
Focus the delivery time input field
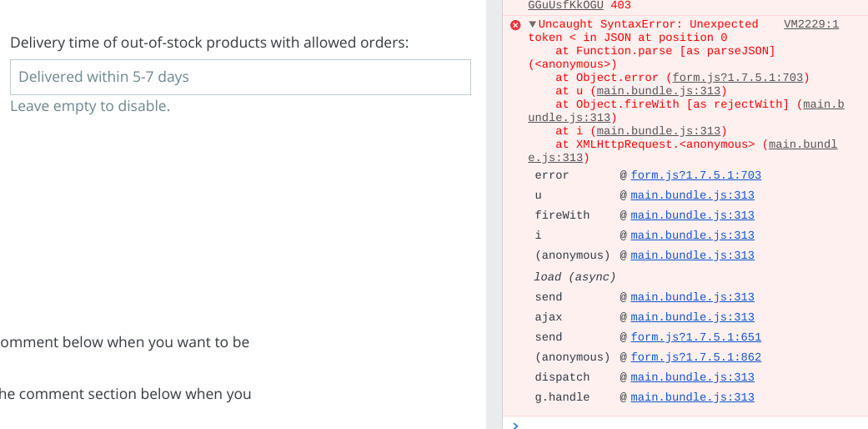[x=240, y=77]
